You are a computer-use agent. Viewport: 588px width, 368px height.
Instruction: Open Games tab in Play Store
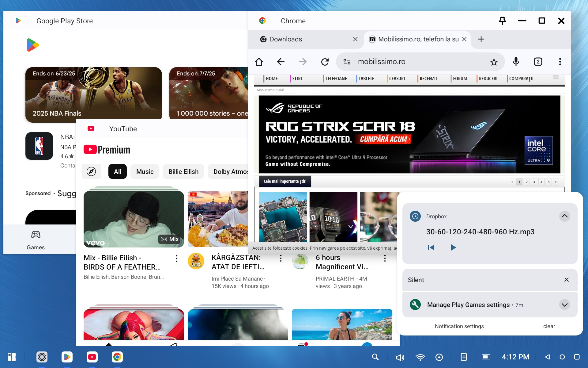(x=36, y=240)
